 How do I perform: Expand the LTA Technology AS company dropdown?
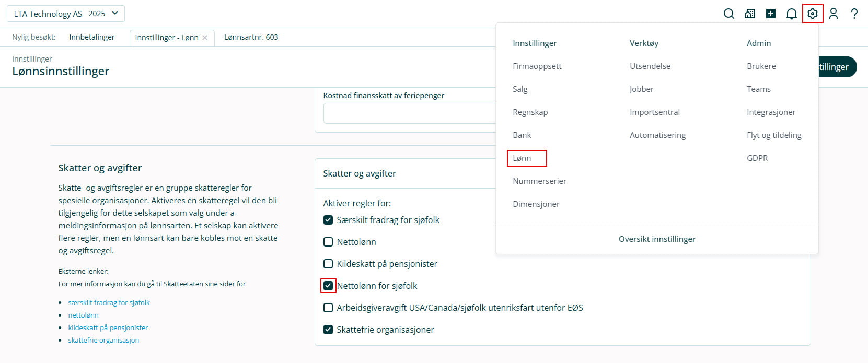pos(65,14)
